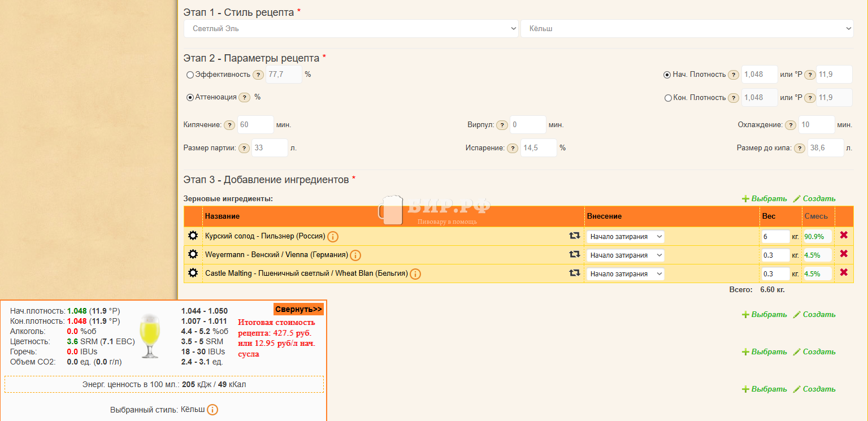
Task: Info icon beside Выбранный стиль Кёльш
Action: 212,410
